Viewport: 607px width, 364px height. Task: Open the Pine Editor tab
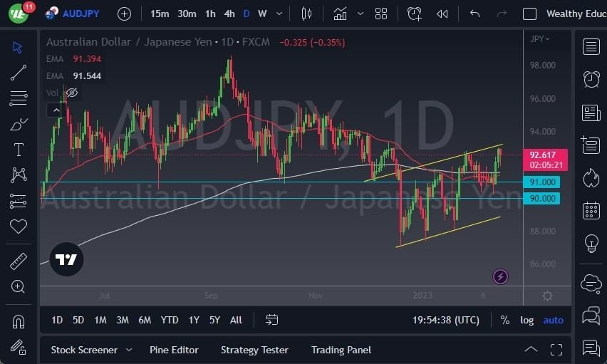174,350
